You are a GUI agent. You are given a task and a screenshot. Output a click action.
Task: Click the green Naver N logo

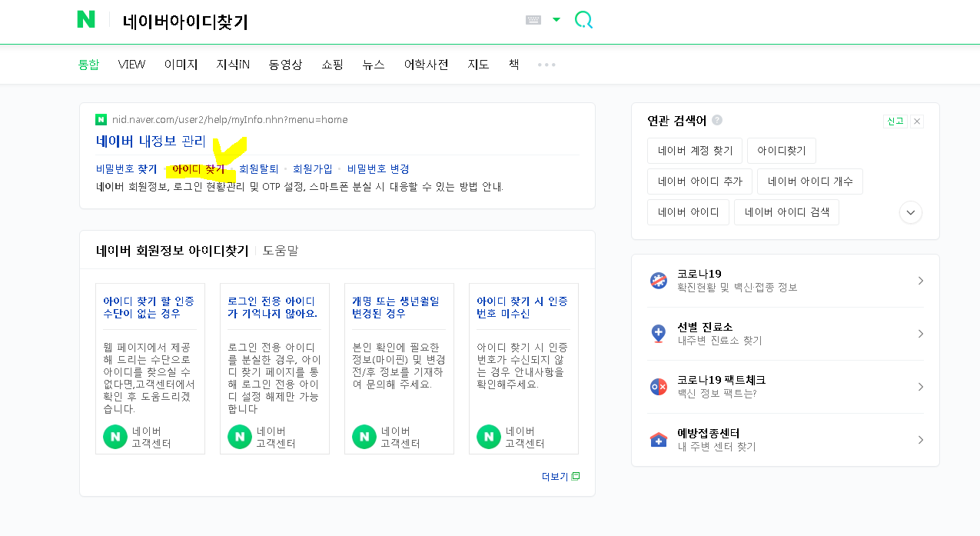point(86,19)
